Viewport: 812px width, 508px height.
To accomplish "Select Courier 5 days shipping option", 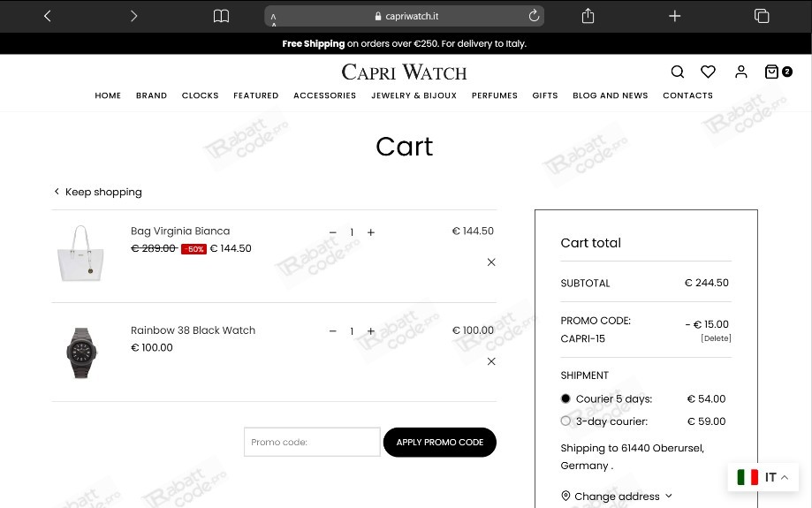I will coord(565,398).
